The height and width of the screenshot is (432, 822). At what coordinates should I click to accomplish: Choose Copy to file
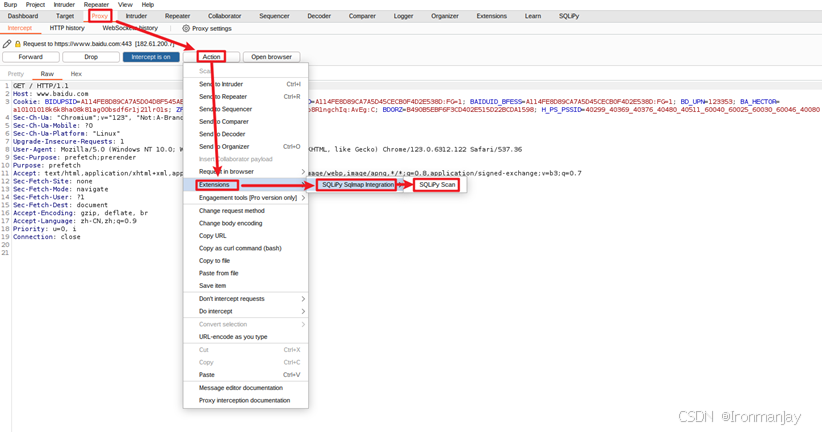pyautogui.click(x=245, y=261)
